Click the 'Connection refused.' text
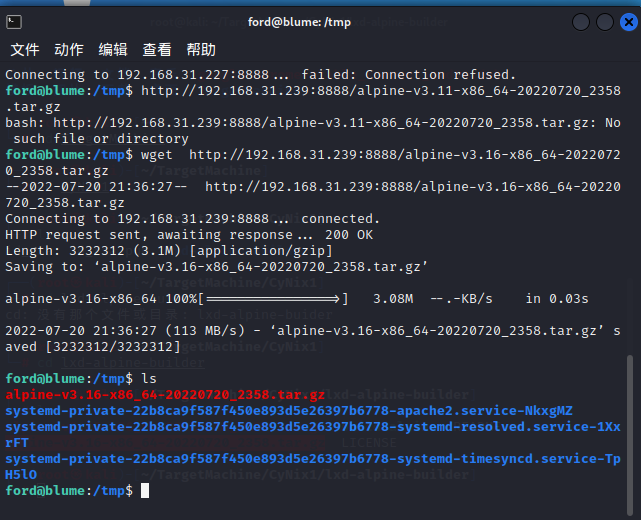Image resolution: width=641 pixels, height=520 pixels. tap(440, 75)
